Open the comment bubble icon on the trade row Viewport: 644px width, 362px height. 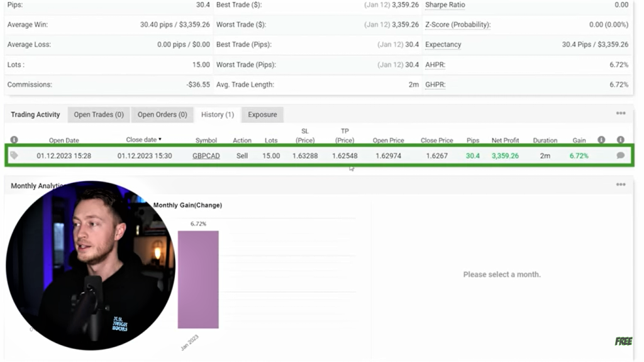click(x=620, y=155)
